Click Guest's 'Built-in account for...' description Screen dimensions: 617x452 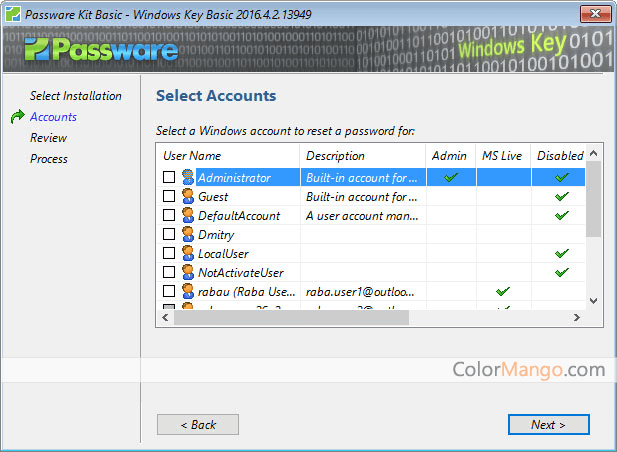(362, 197)
